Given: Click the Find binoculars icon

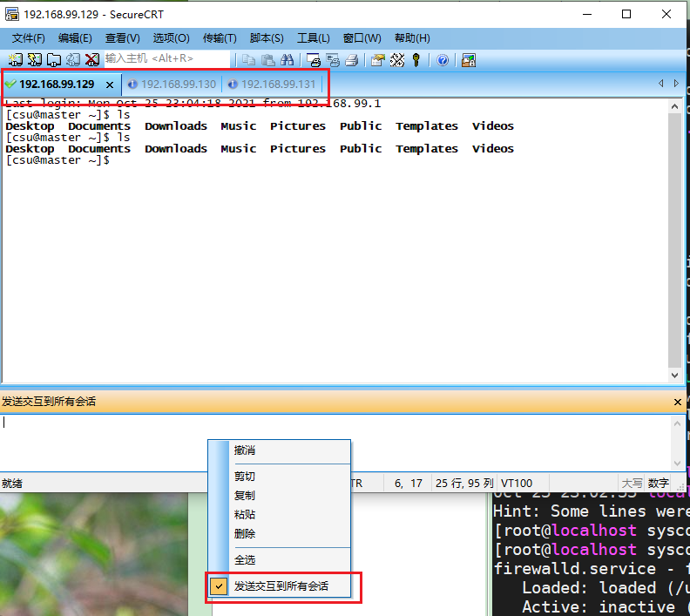Looking at the screenshot, I should (x=287, y=60).
